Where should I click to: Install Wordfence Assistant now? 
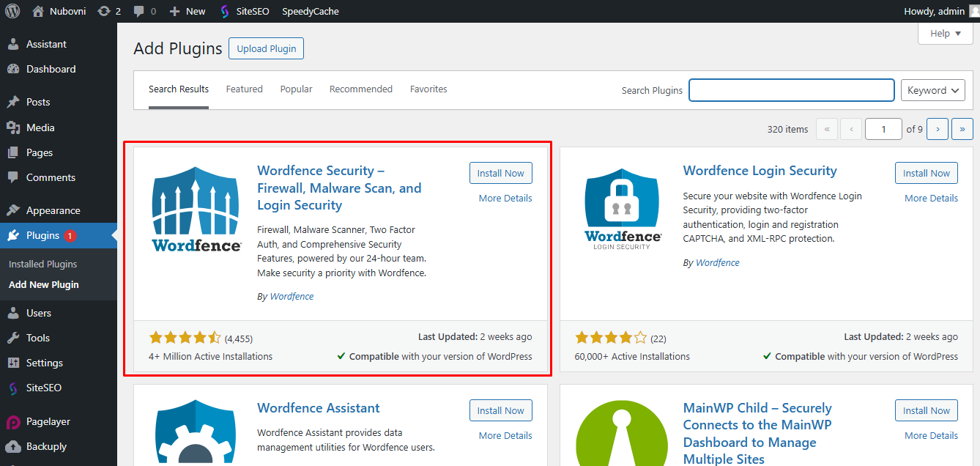[x=501, y=410]
